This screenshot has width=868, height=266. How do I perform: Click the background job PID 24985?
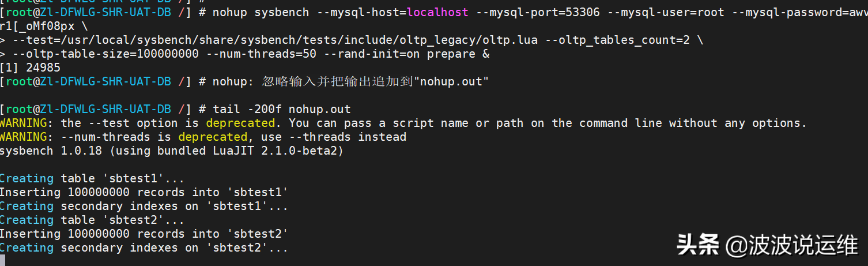click(43, 68)
